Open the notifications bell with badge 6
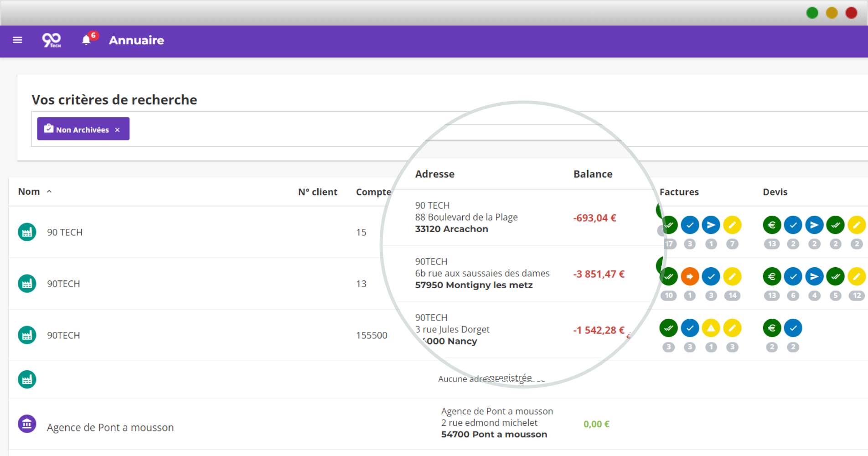Image resolution: width=868 pixels, height=456 pixels. pos(87,40)
